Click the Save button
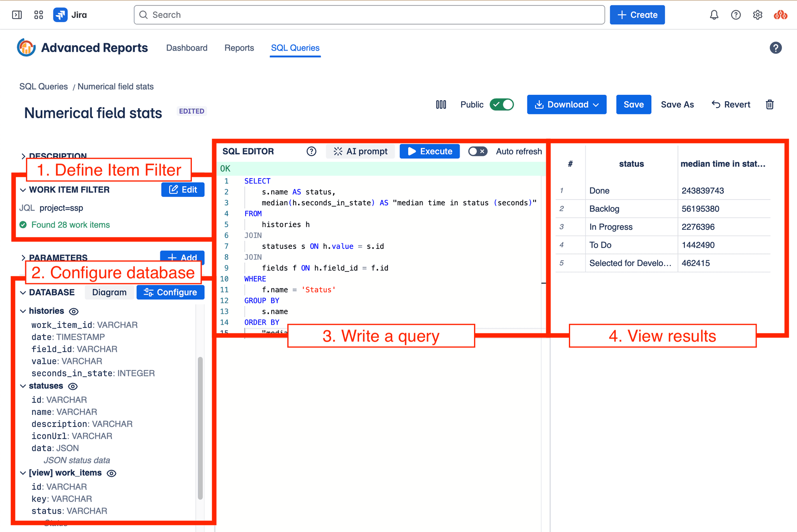This screenshot has height=532, width=797. tap(634, 105)
